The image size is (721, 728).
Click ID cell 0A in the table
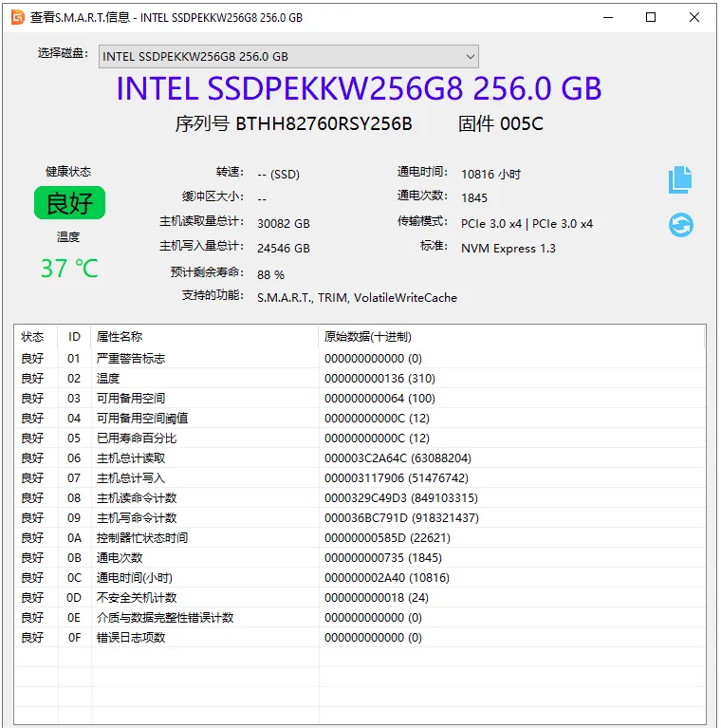pos(74,538)
